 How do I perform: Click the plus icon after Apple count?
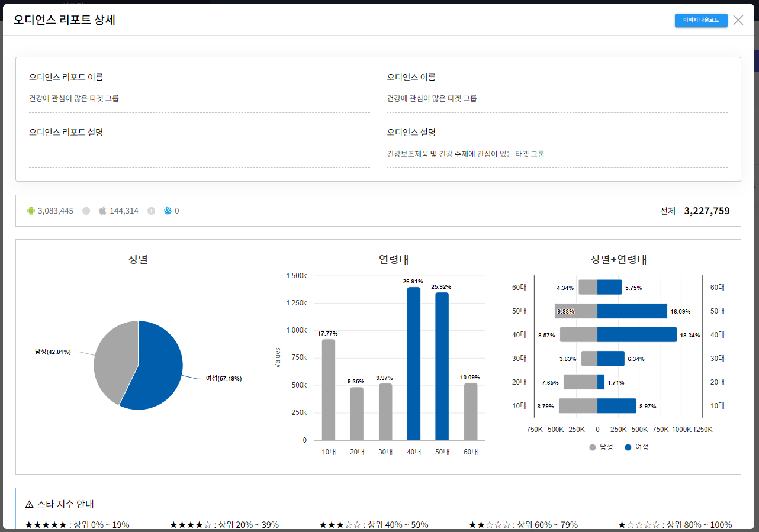click(x=151, y=211)
